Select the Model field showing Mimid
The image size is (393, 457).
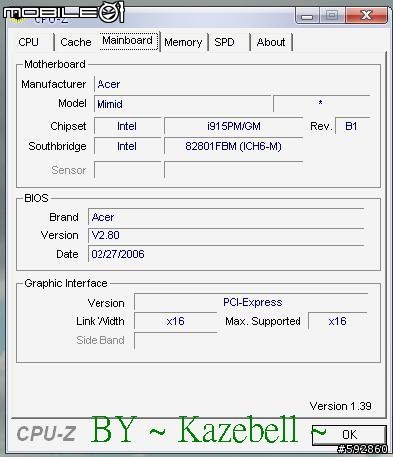(182, 104)
